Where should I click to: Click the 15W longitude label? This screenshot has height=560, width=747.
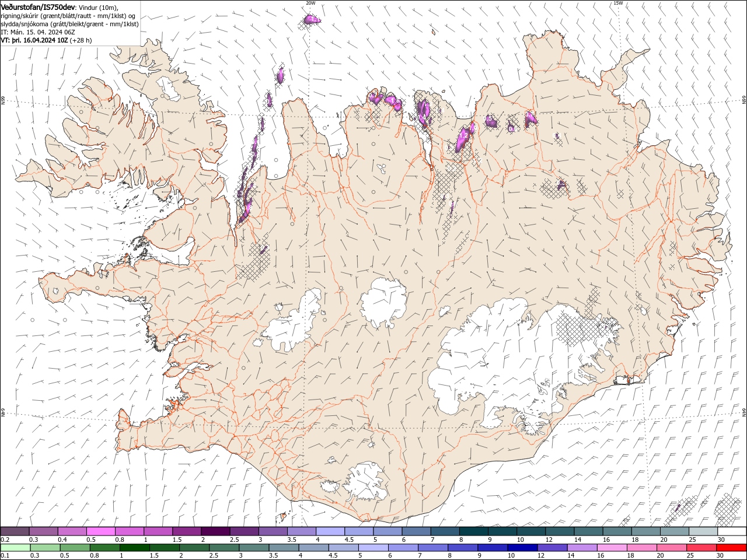coord(618,3)
